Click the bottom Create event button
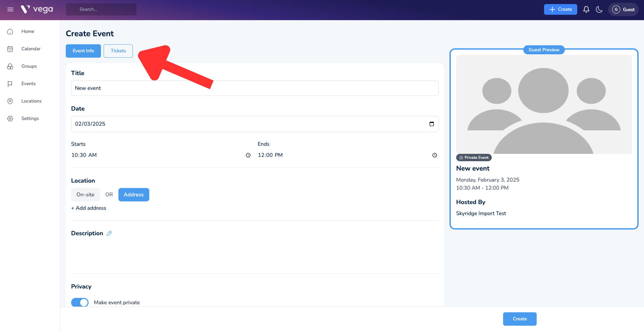644x331 pixels. (520, 319)
